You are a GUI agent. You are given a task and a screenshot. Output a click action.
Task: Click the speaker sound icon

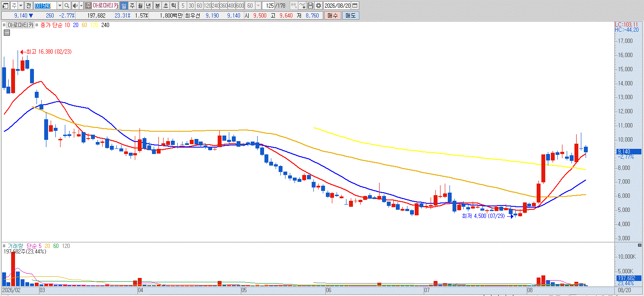(x=75, y=6)
